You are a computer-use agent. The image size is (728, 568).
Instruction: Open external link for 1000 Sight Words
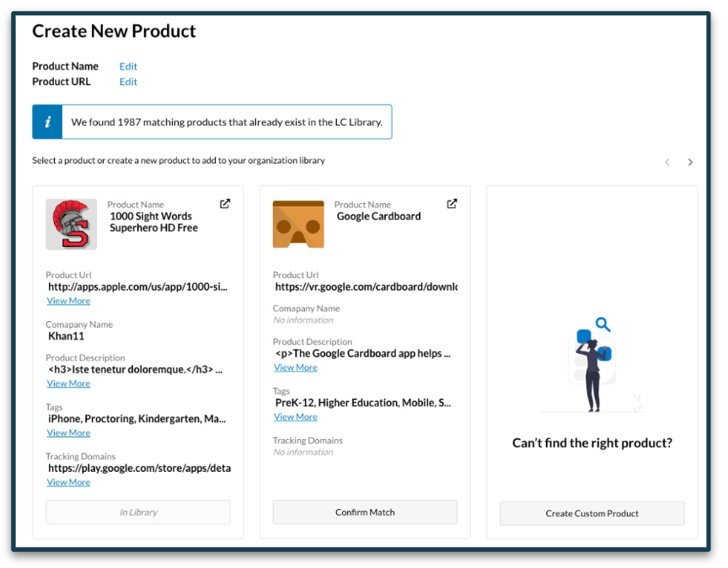(225, 204)
